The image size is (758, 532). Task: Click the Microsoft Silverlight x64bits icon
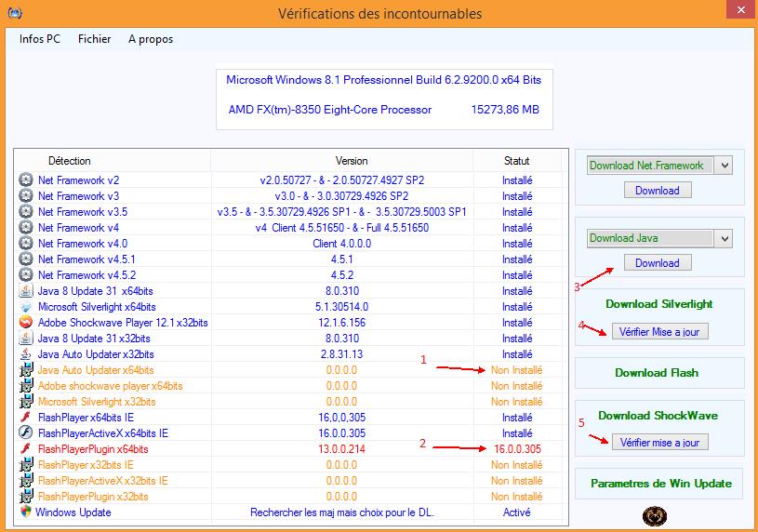(26, 307)
